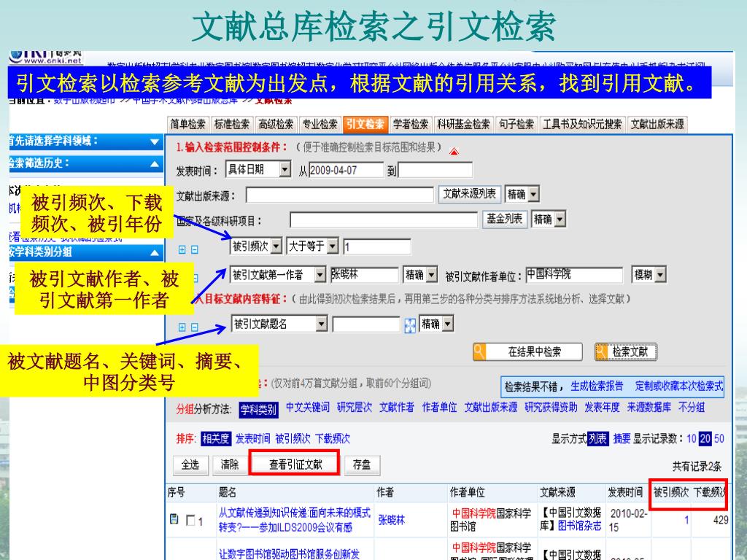
Task: Switch to the 标准检索 tab
Action: pyautogui.click(x=231, y=124)
